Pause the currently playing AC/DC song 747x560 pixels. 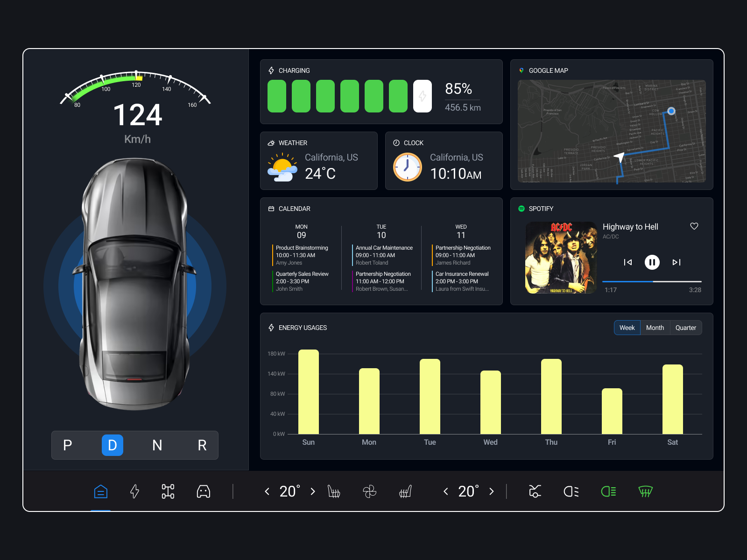coord(652,262)
